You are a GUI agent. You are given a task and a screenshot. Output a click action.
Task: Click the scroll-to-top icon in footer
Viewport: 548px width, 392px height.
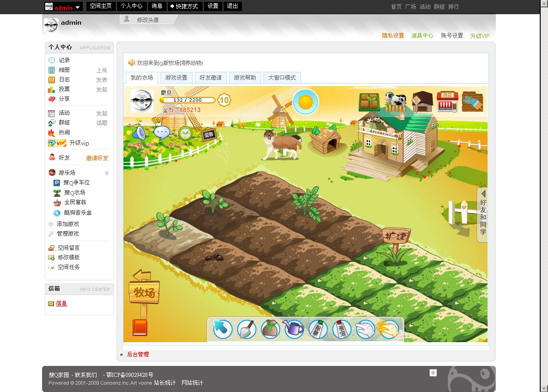(x=433, y=373)
